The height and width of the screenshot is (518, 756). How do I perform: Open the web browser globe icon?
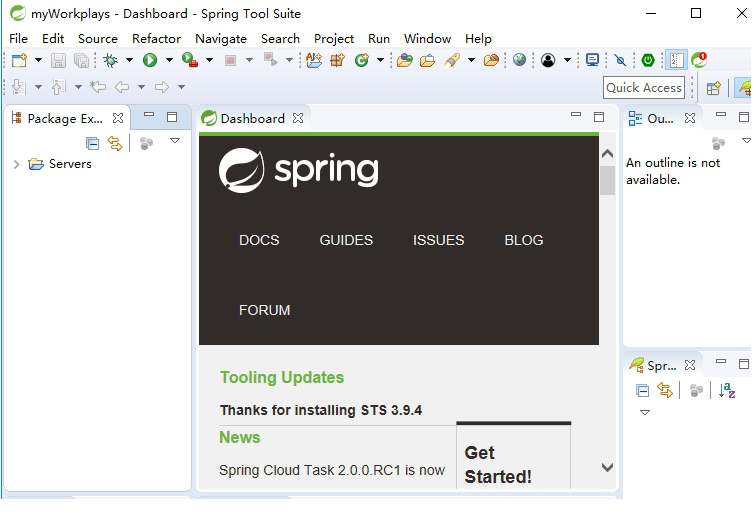pyautogui.click(x=519, y=60)
